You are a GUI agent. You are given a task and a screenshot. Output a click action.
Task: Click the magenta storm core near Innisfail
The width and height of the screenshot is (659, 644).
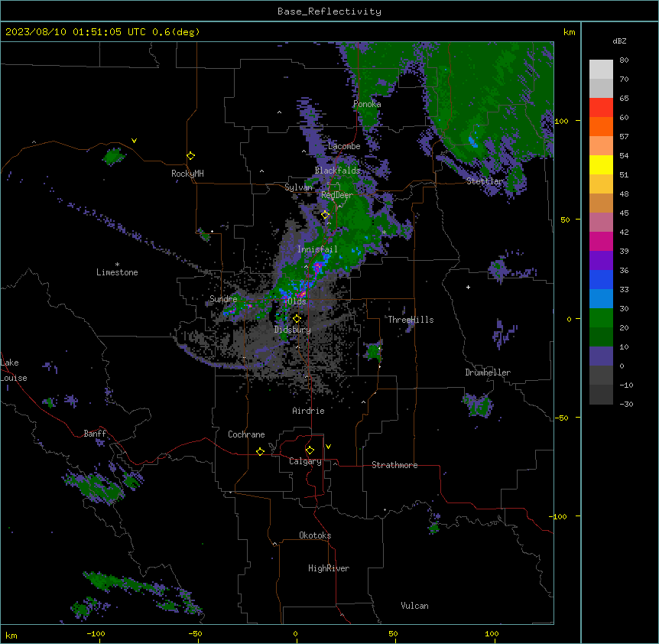318,266
